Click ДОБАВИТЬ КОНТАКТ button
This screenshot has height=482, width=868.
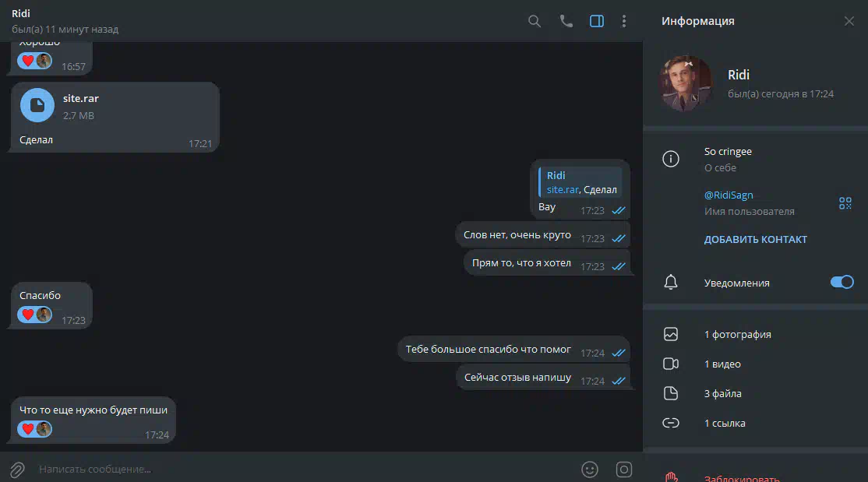(755, 240)
